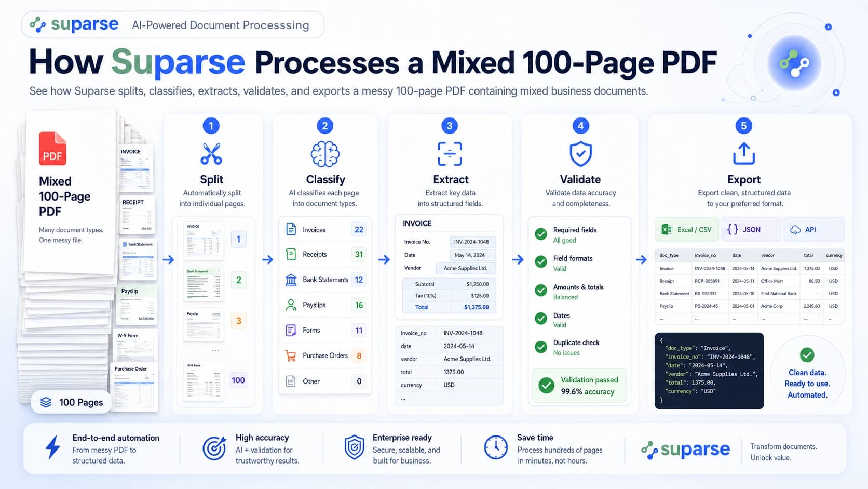Image resolution: width=868 pixels, height=489 pixels.
Task: Click the Validate shield icon
Action: (x=580, y=154)
